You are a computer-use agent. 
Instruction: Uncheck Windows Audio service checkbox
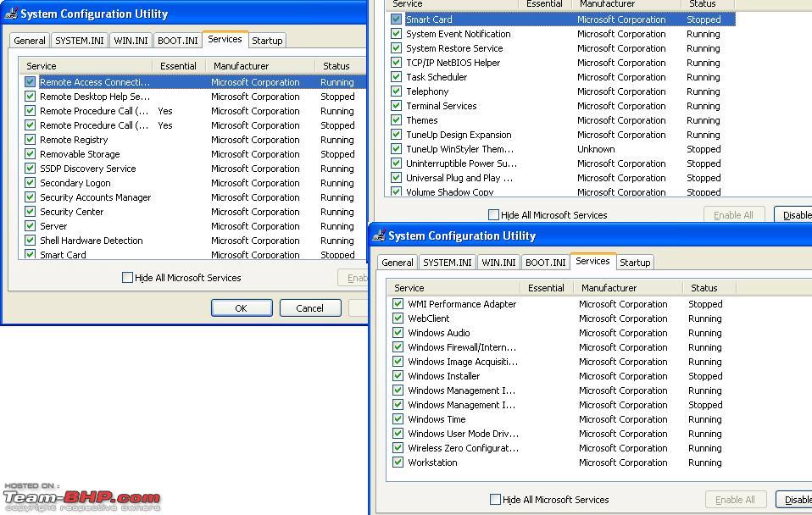(x=398, y=333)
